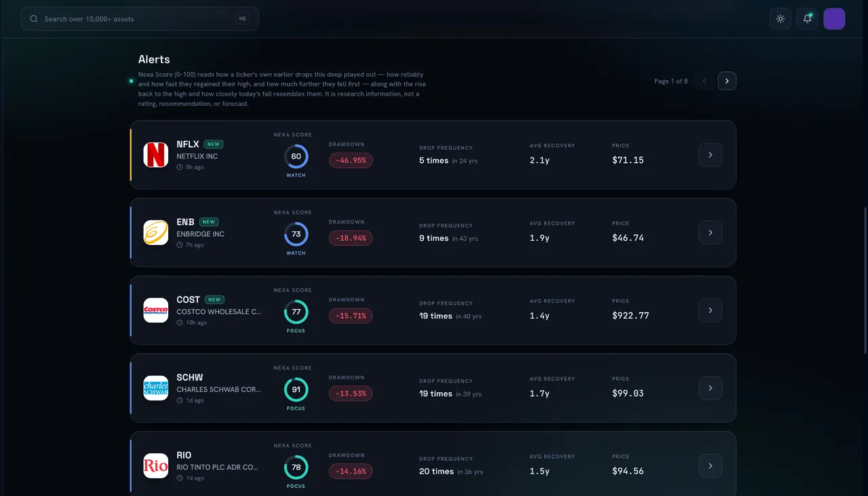Image resolution: width=868 pixels, height=496 pixels.
Task: Toggle light/dark theme sun icon
Action: (x=781, y=19)
